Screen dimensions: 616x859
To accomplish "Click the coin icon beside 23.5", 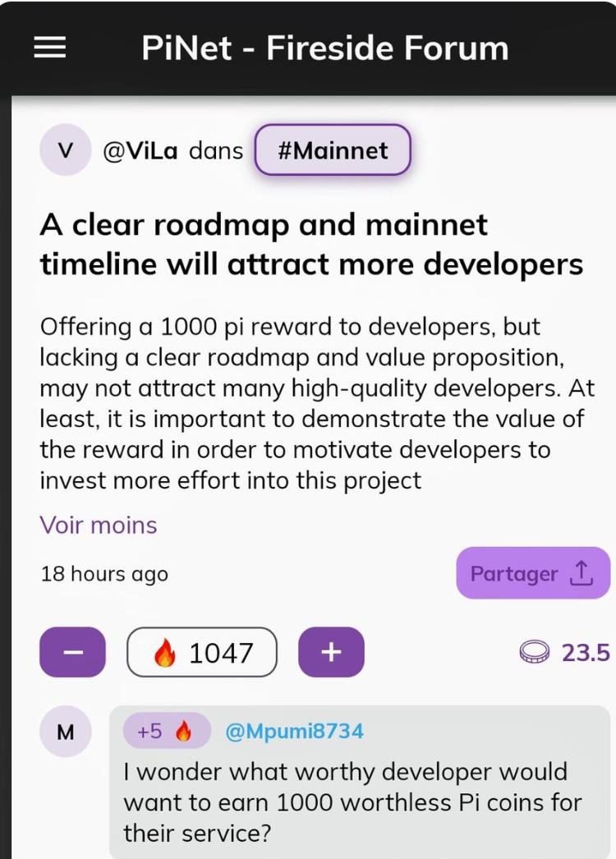I will (535, 652).
